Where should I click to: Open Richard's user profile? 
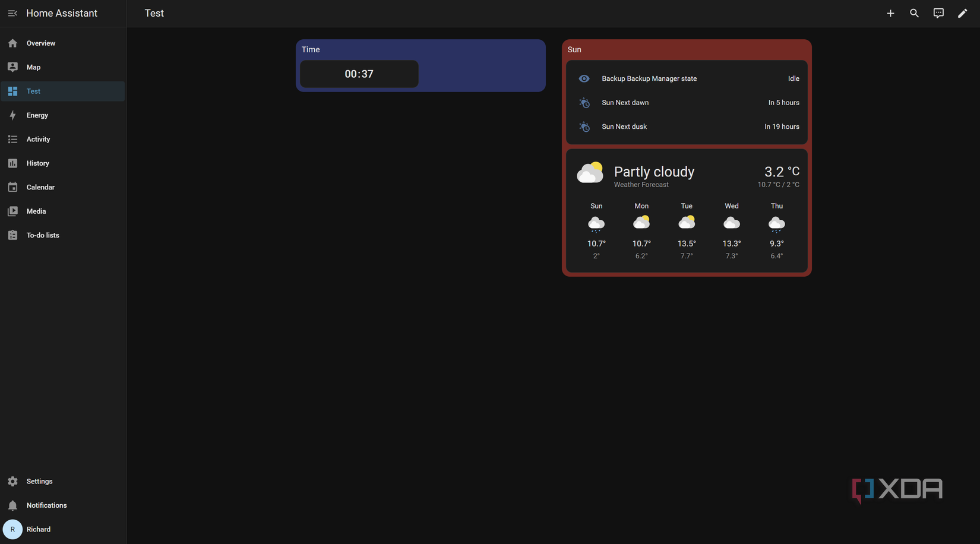click(x=63, y=529)
